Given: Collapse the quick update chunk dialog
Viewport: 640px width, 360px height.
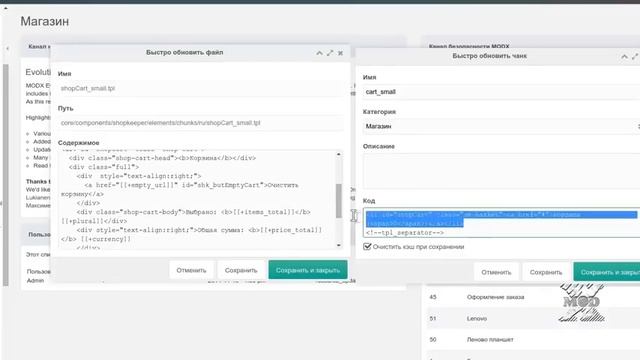Looking at the screenshot, I should (x=624, y=57).
